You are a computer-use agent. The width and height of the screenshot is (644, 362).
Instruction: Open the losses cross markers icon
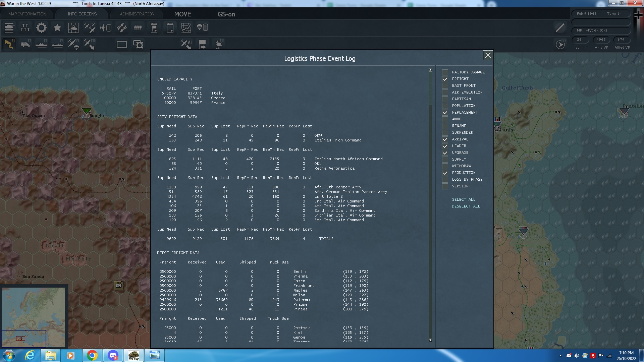(25, 28)
